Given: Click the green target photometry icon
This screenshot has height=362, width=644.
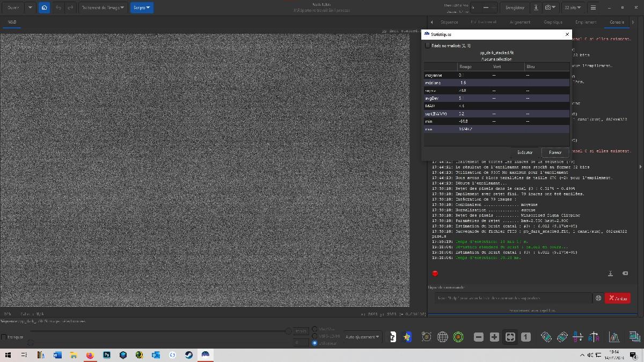Looking at the screenshot, I should click(x=458, y=337).
